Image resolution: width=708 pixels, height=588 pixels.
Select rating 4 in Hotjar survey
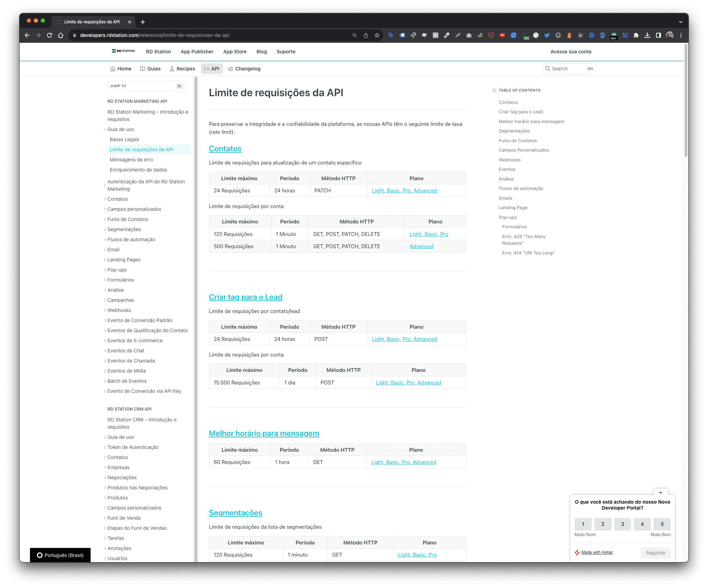click(642, 524)
